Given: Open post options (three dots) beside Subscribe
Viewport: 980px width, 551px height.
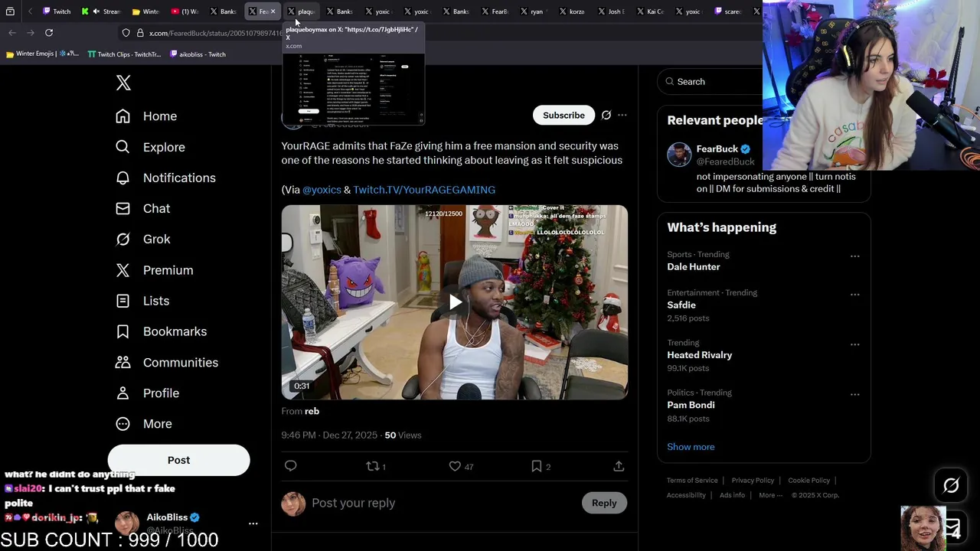Looking at the screenshot, I should coord(622,115).
